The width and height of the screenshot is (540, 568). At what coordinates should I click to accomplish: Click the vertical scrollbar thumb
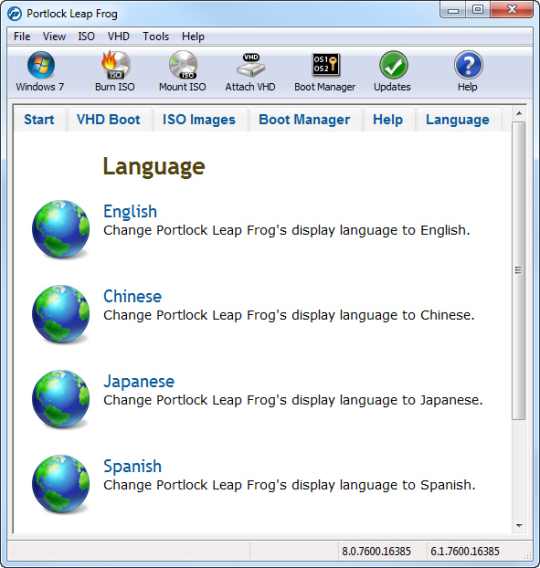pos(519,271)
